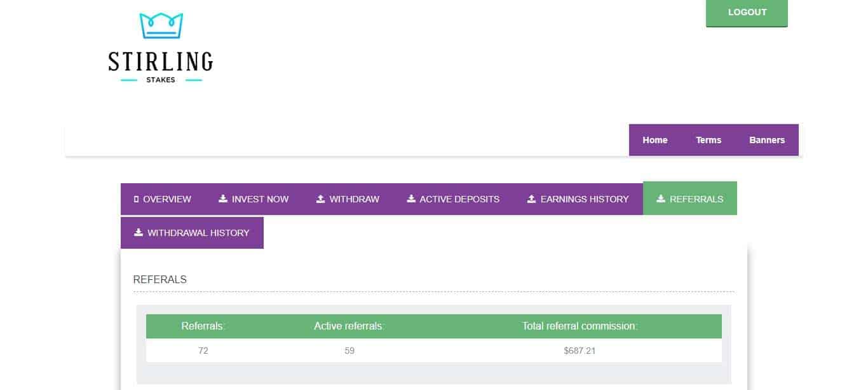Click the REFERALS section heading
Image resolution: width=868 pixels, height=390 pixels.
click(x=160, y=279)
